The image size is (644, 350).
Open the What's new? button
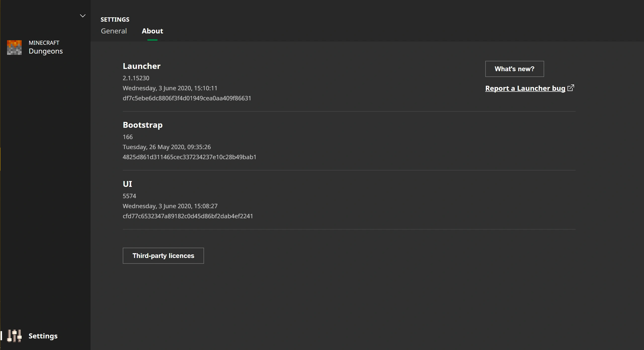coord(514,69)
